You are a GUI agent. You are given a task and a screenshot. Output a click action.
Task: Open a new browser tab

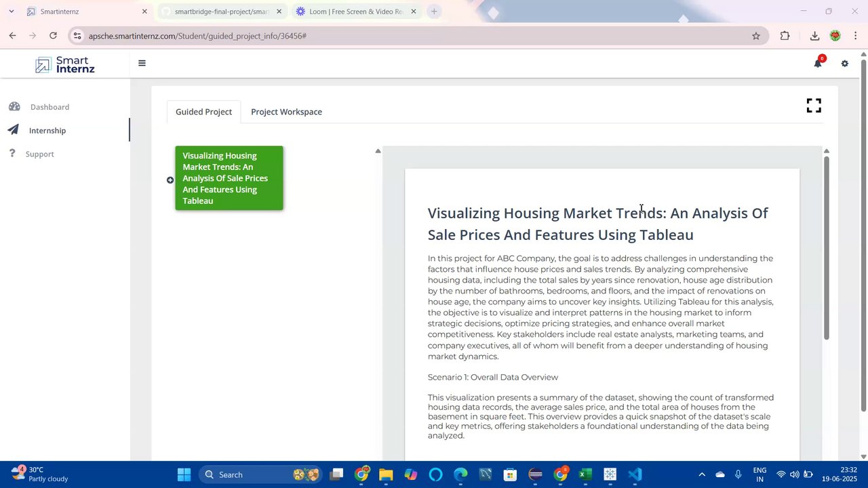(434, 12)
